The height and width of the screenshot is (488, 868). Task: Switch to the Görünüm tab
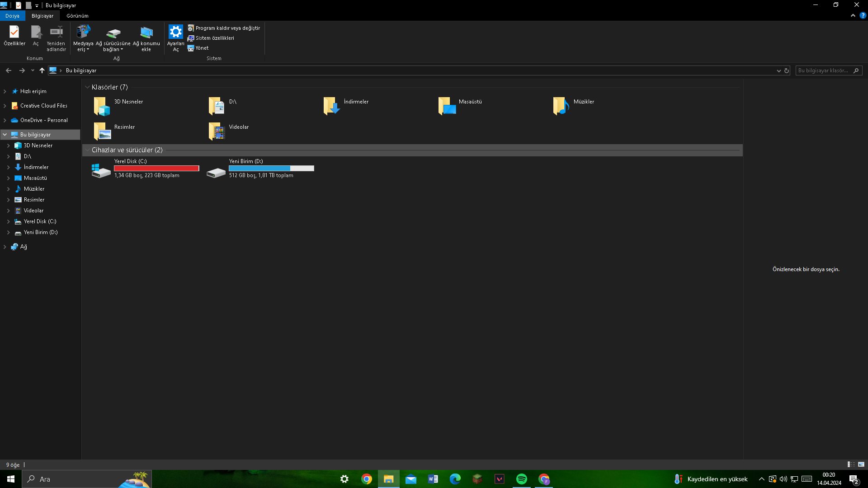click(x=77, y=16)
